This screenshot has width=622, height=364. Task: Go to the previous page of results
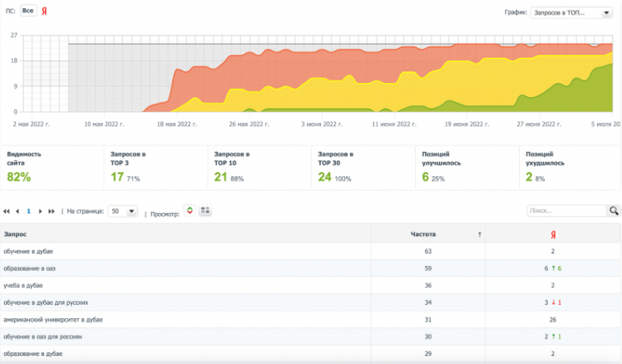click(17, 211)
